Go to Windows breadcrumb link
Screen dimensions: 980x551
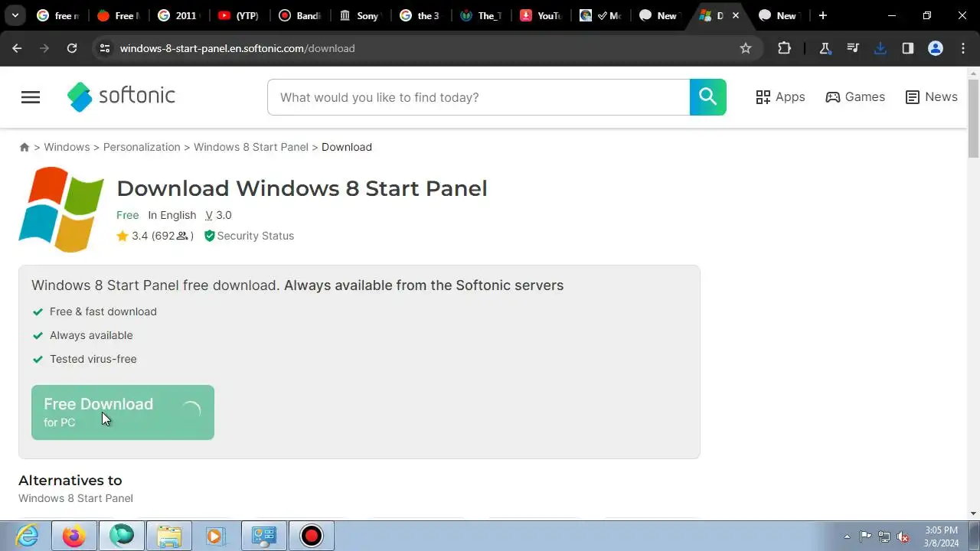[x=67, y=147]
